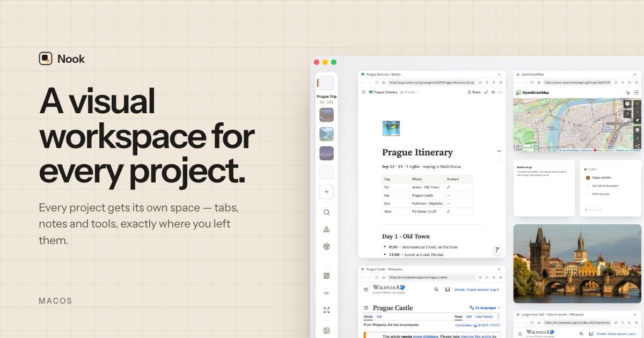The width and height of the screenshot is (644, 338).
Task: Open the blank space tile above plus button
Action: tap(326, 172)
